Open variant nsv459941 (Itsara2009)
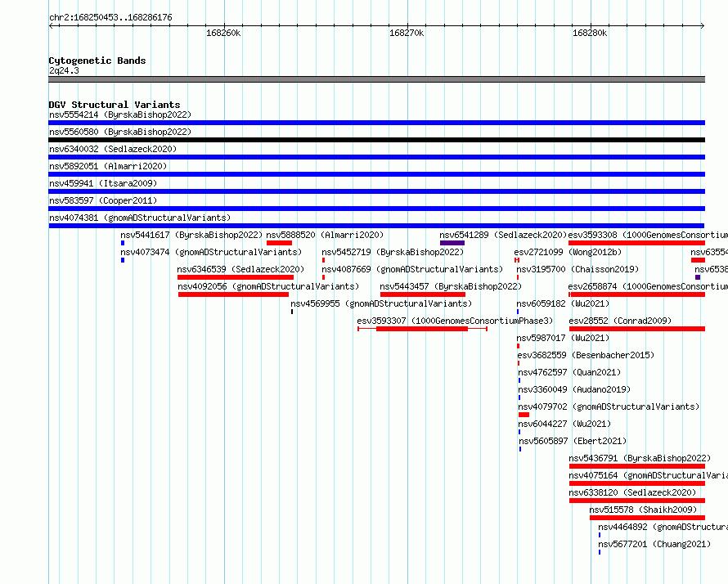This screenshot has height=584, width=728. pyautogui.click(x=103, y=183)
